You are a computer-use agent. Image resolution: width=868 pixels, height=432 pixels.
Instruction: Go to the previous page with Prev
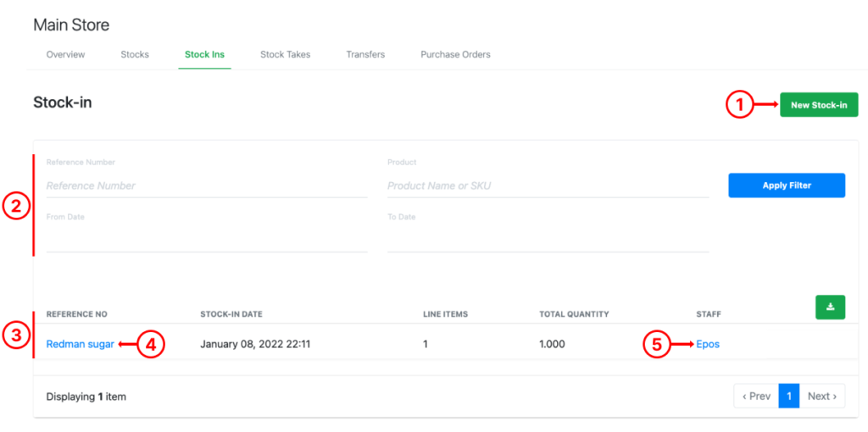click(756, 396)
